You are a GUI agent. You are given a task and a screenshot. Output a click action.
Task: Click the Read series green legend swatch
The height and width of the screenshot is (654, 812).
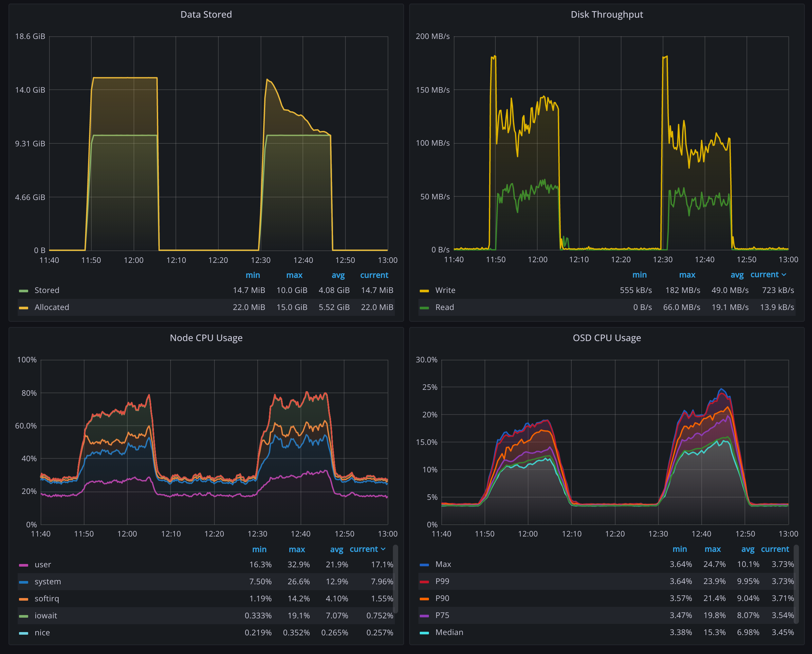[x=424, y=308]
